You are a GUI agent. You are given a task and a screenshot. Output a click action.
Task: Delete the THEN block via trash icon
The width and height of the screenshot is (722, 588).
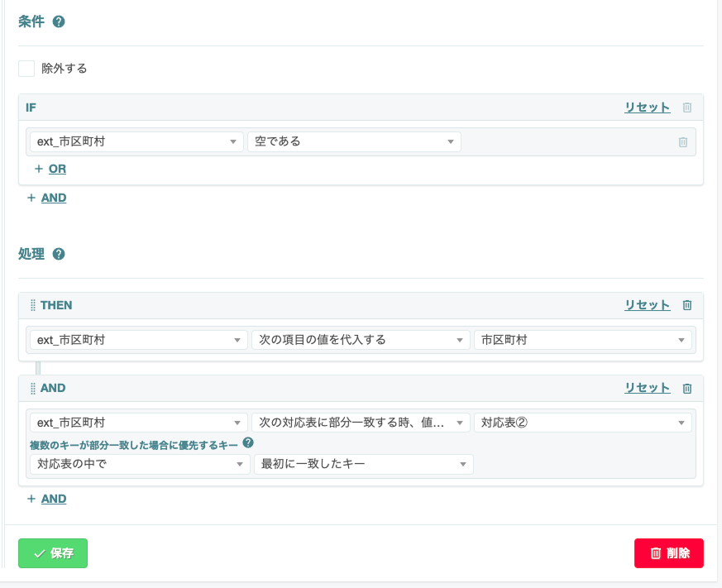687,305
